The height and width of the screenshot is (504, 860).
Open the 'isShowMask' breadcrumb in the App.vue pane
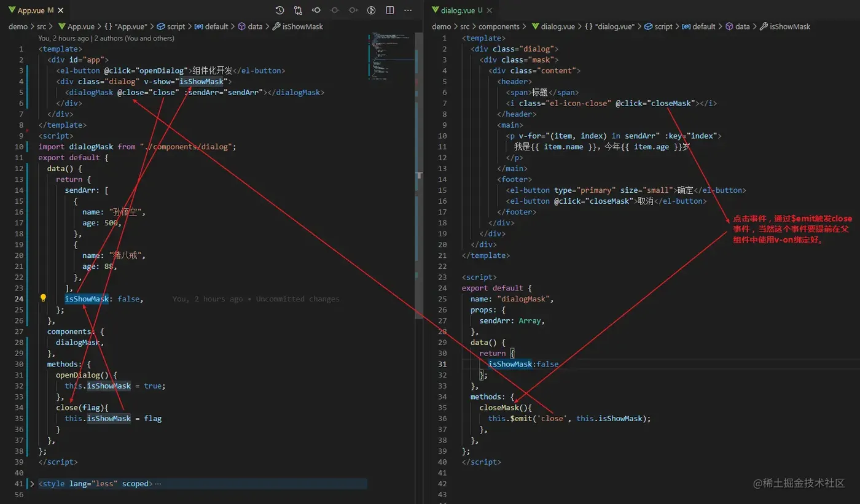coord(297,26)
